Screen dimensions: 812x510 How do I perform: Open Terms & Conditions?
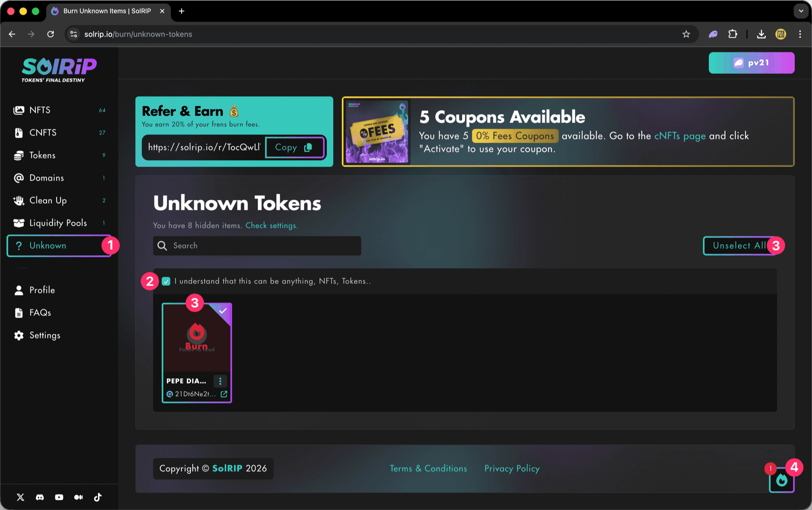click(x=428, y=469)
